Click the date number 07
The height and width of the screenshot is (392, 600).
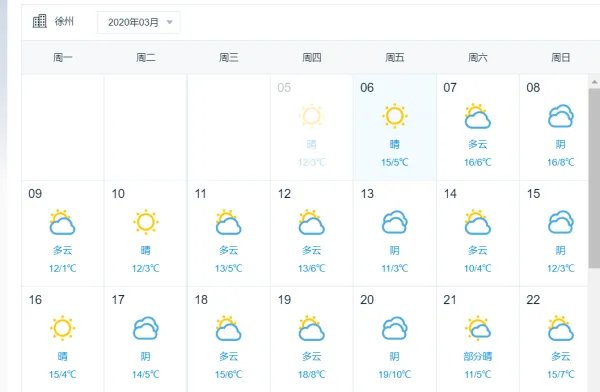tap(450, 88)
